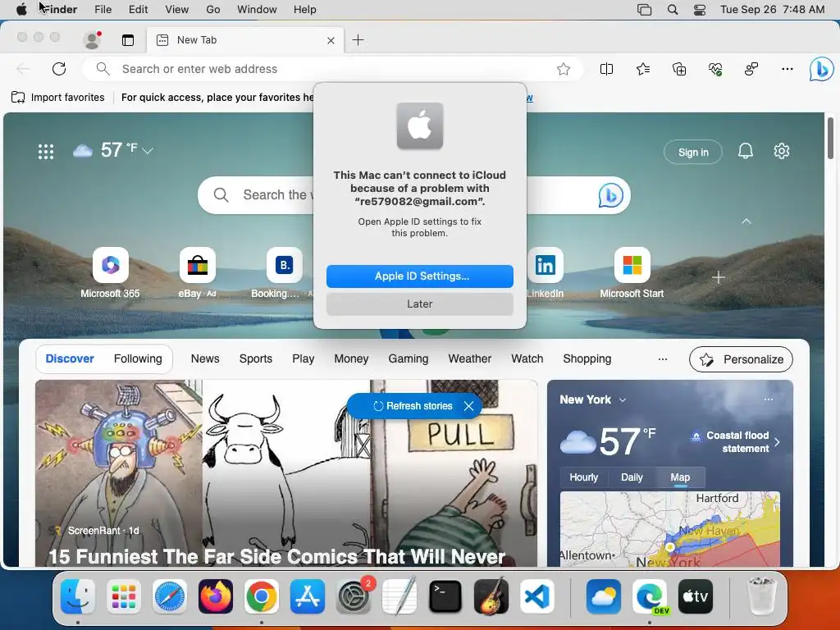840x630 pixels.
Task: Click the Bing chat icon in search box
Action: [610, 195]
